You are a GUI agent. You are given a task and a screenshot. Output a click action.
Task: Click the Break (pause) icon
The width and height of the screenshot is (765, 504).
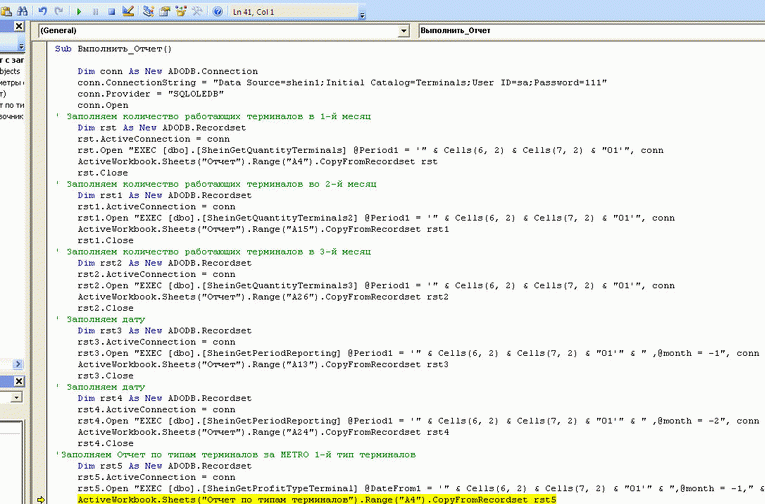point(96,11)
